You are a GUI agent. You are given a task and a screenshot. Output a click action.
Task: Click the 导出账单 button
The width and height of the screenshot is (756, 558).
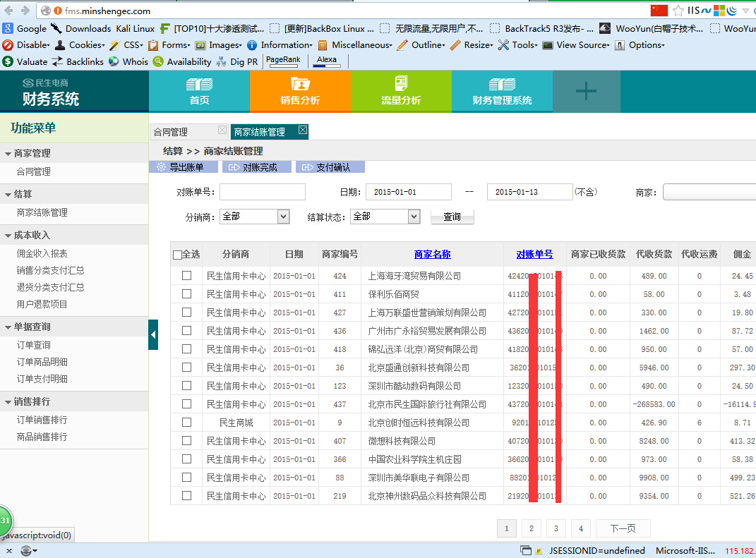(x=184, y=167)
